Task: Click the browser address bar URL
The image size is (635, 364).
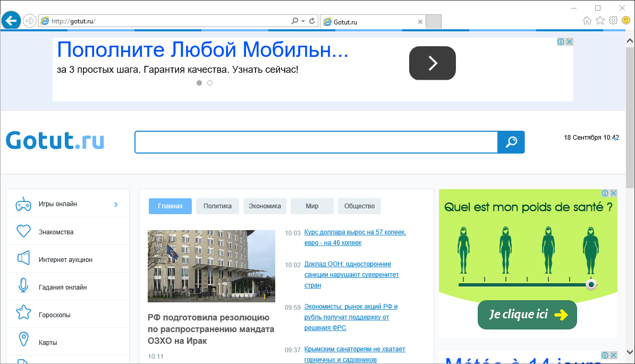Action: tap(73, 21)
